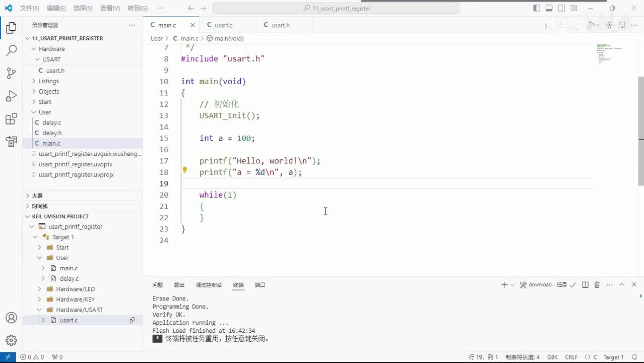Collapse the KEIL UVISION PROJECT section
Image resolution: width=644 pixels, height=363 pixels.
coord(28,216)
